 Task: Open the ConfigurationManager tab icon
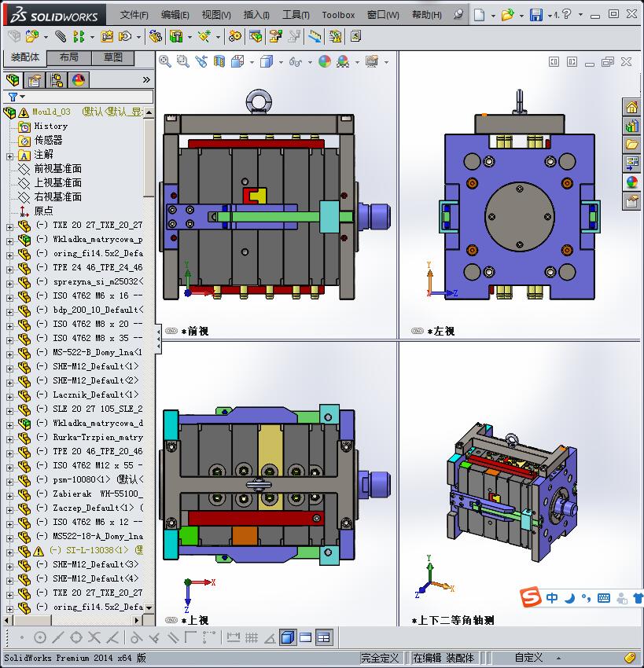[x=57, y=80]
